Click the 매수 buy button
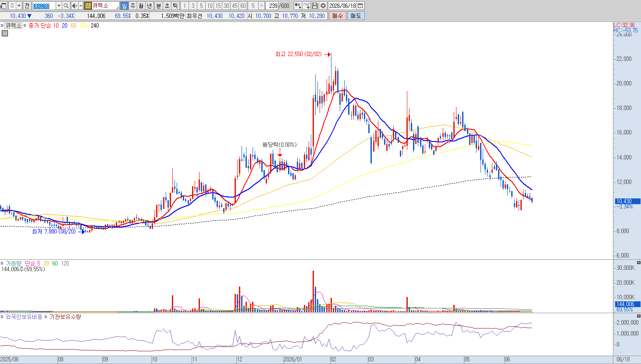 point(338,16)
